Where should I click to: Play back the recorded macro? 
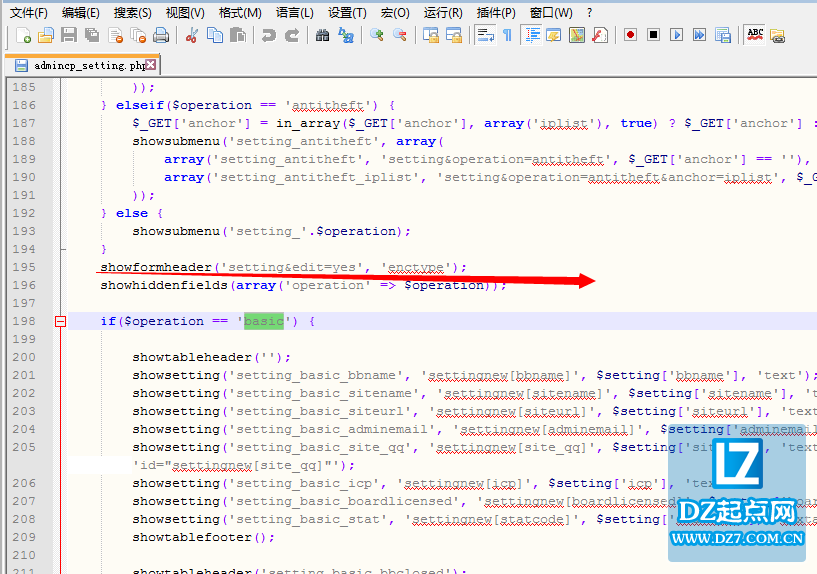pyautogui.click(x=676, y=35)
